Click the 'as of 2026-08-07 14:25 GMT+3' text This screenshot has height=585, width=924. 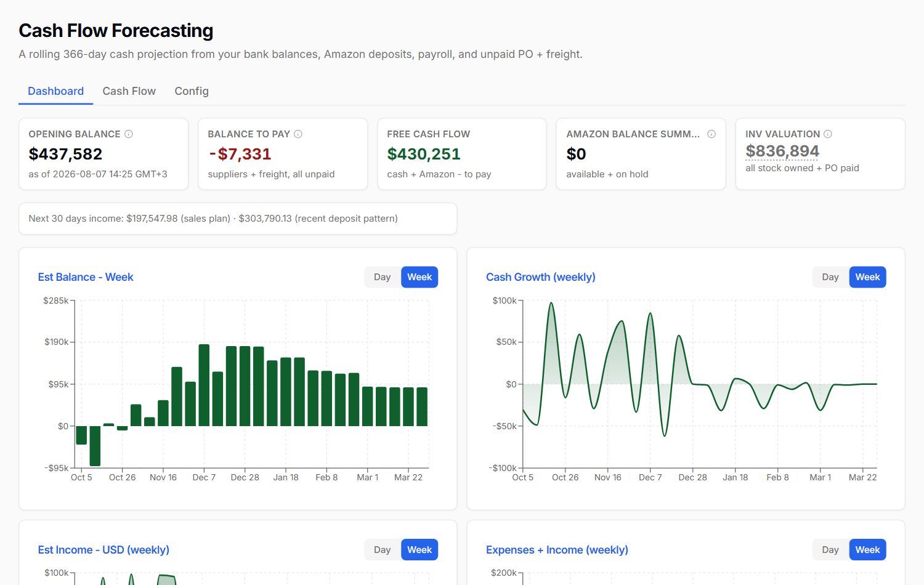(98, 174)
